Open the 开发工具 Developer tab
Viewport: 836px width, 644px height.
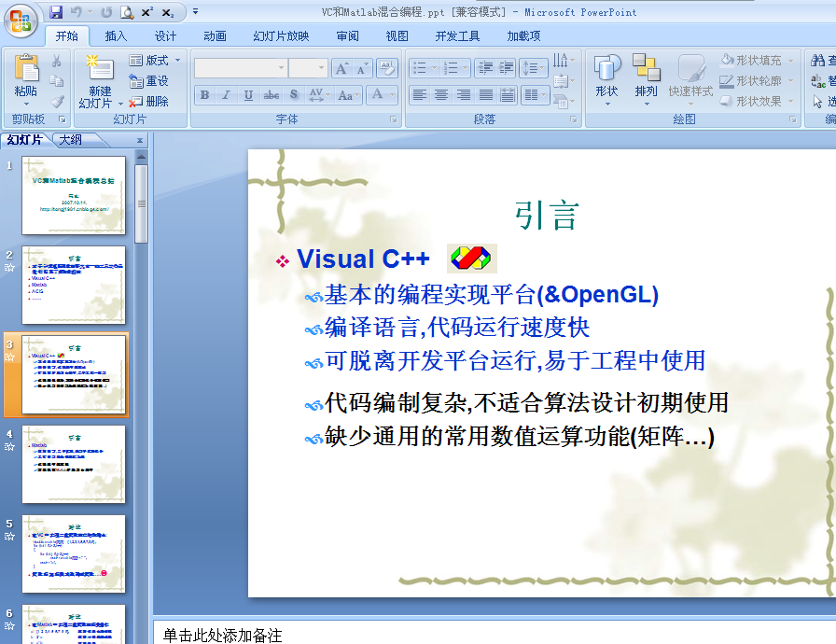click(457, 36)
